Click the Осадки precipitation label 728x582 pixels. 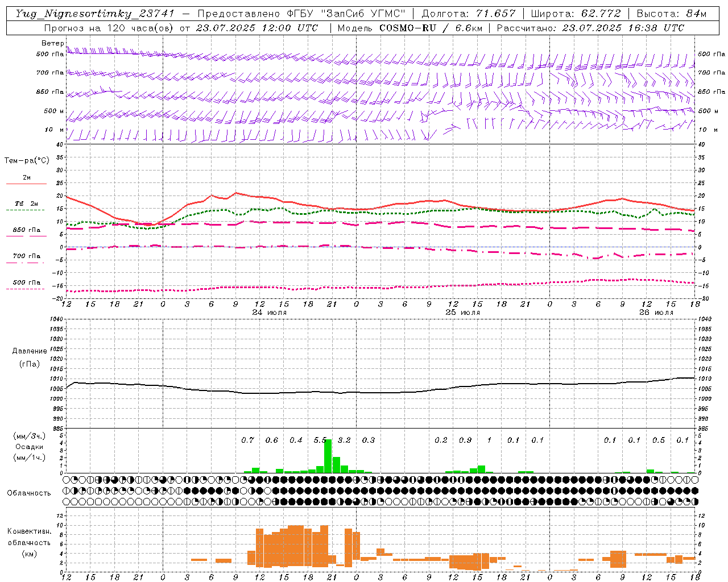[30, 447]
